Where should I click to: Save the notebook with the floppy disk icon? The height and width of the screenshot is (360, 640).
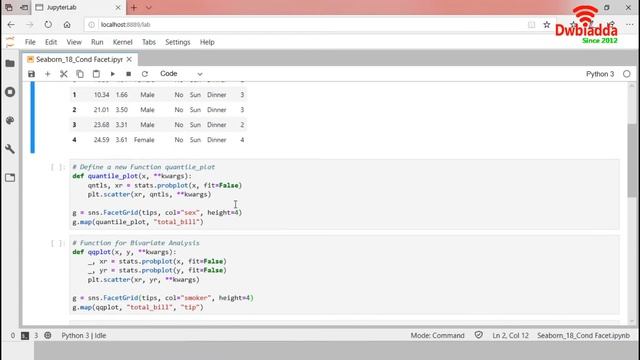pos(31,74)
